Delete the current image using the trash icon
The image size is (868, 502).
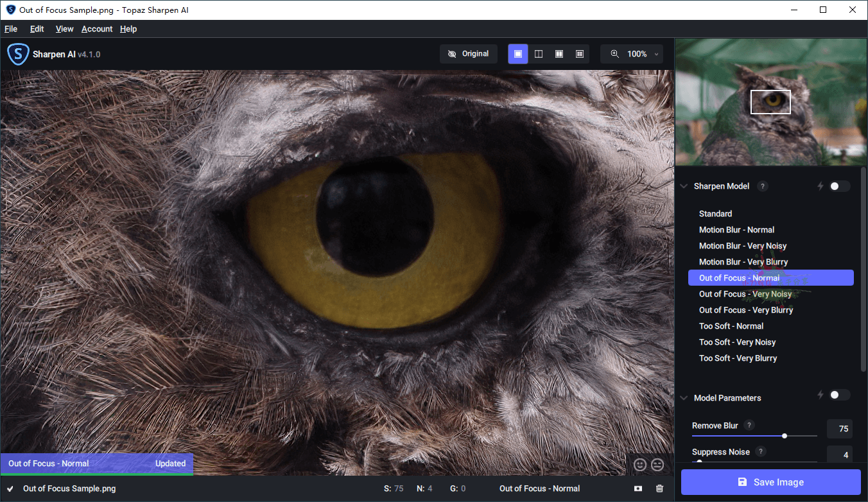[659, 489]
